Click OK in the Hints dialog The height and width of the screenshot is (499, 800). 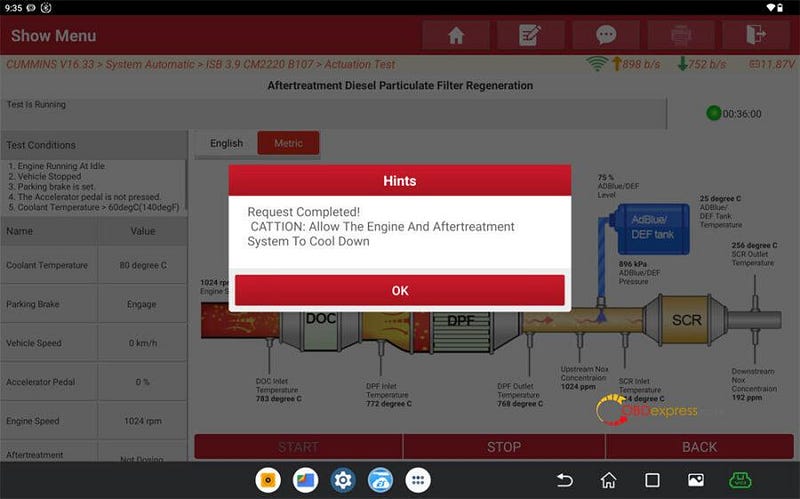399,290
